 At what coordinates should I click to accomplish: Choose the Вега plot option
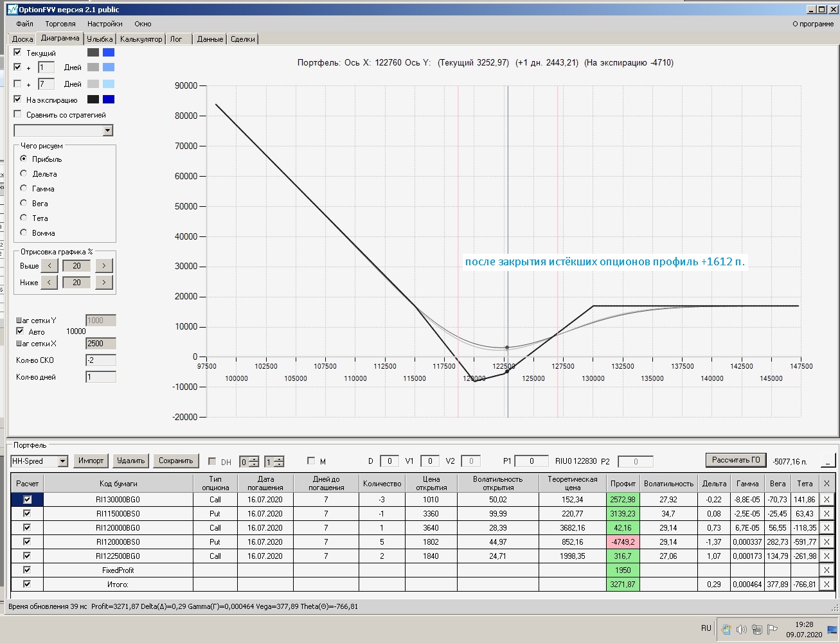[24, 203]
